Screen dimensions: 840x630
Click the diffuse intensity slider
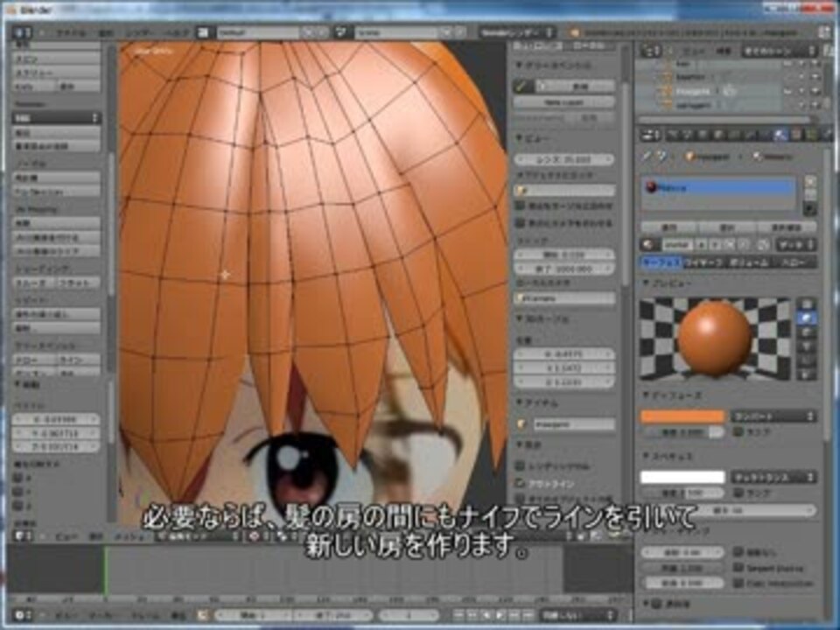[682, 431]
